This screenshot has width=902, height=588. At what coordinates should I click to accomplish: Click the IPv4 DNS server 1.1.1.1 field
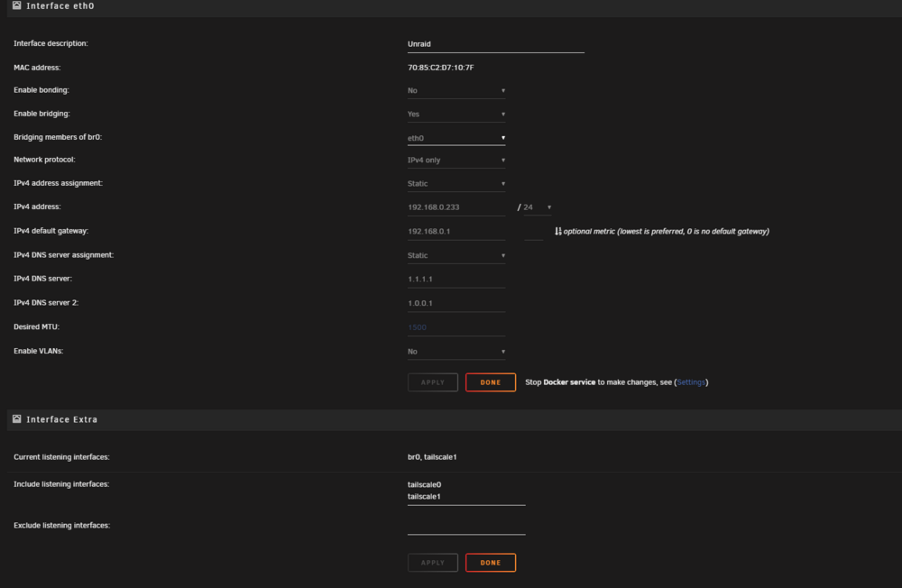pyautogui.click(x=456, y=279)
